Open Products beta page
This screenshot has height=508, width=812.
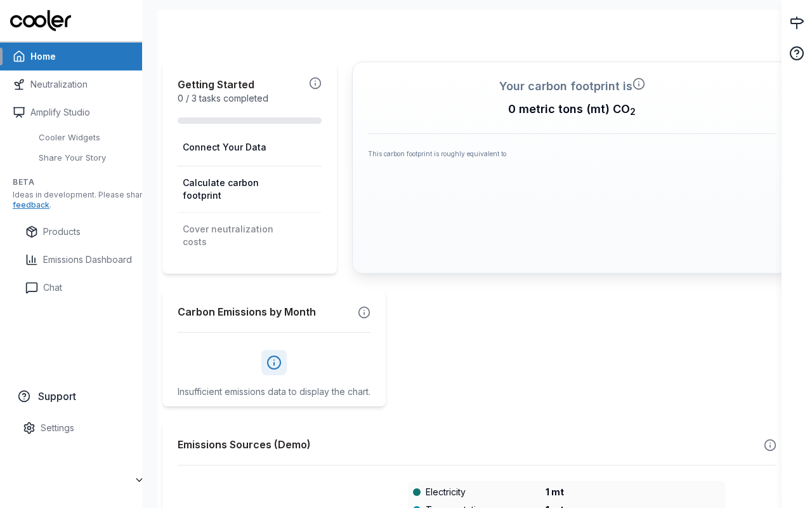point(62,232)
